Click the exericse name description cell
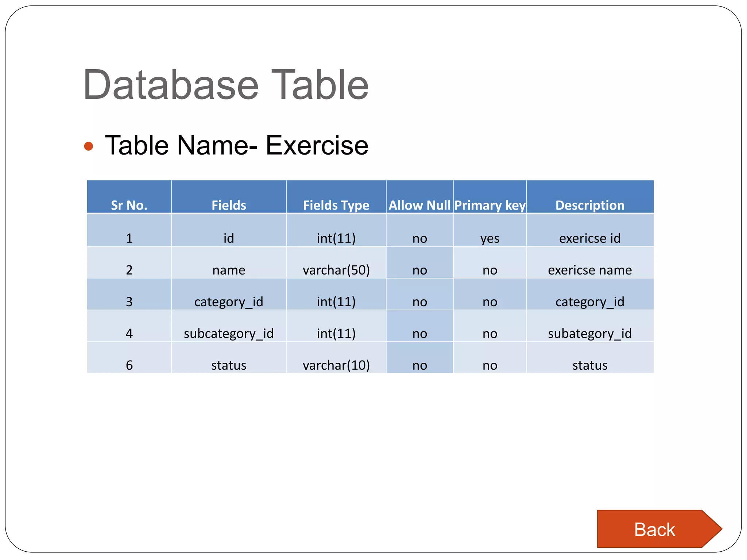The width and height of the screenshot is (747, 560). click(590, 270)
